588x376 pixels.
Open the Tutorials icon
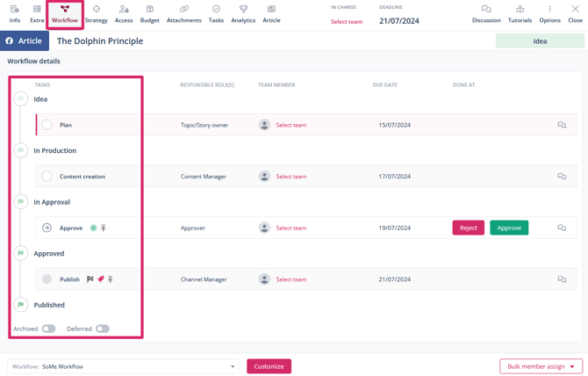pos(520,10)
